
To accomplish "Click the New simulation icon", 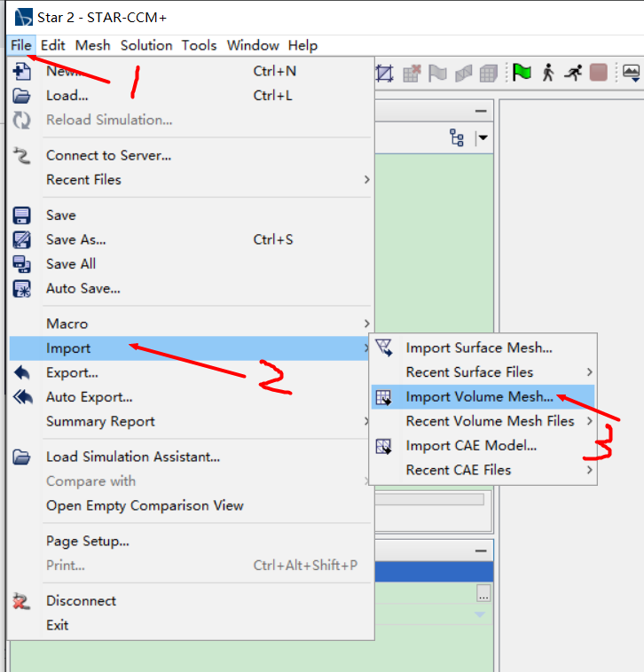I will [21, 72].
